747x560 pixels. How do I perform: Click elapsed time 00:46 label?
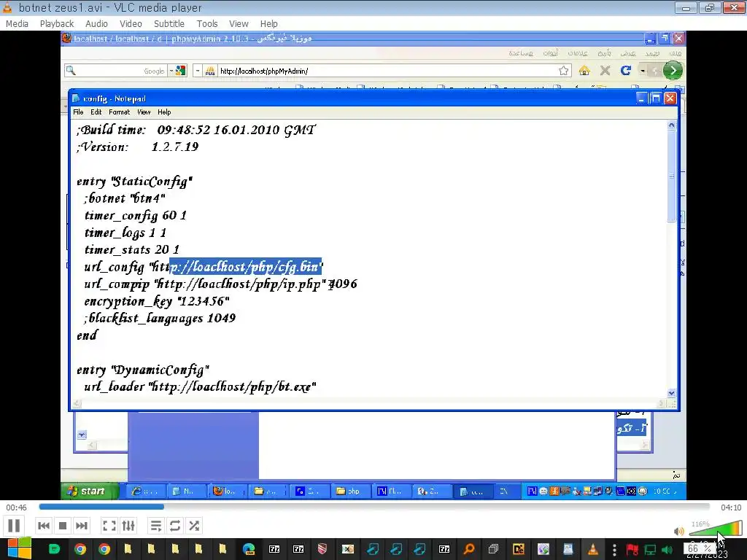(16, 507)
